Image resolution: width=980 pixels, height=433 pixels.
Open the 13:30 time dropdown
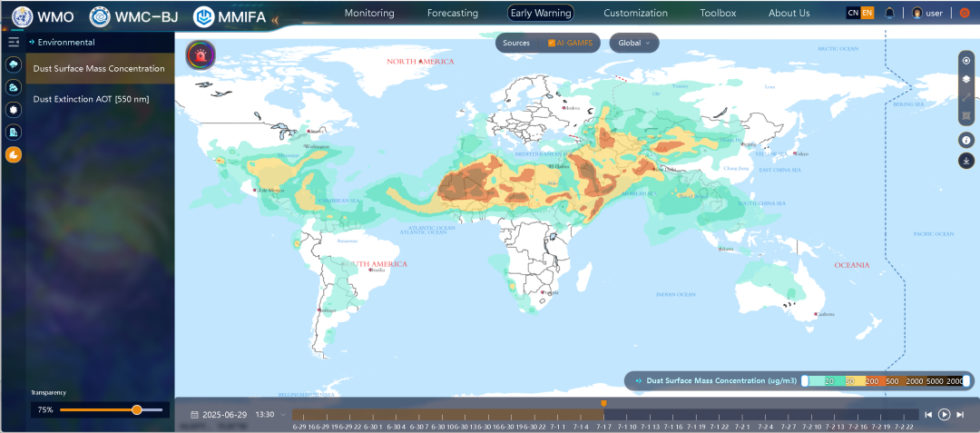[271, 414]
